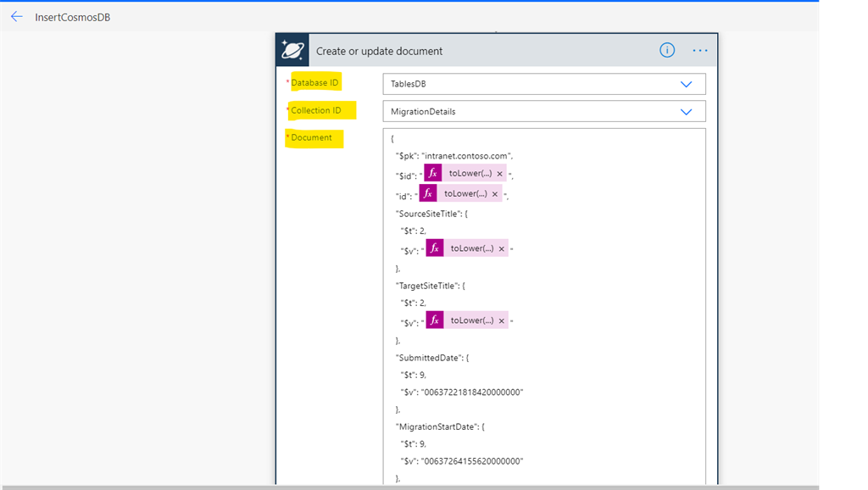Expand the Collection ID dropdown chevron

pyautogui.click(x=686, y=112)
